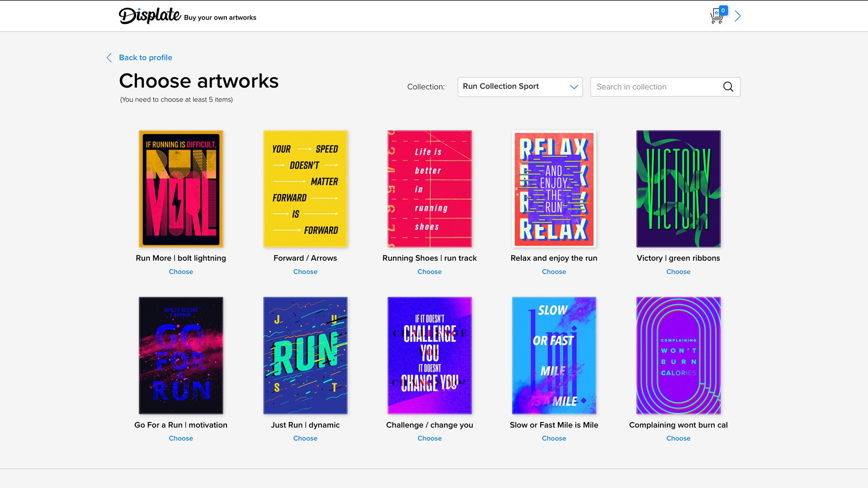The image size is (868, 488).
Task: Click the forward chevron beside the cart
Action: (x=738, y=16)
